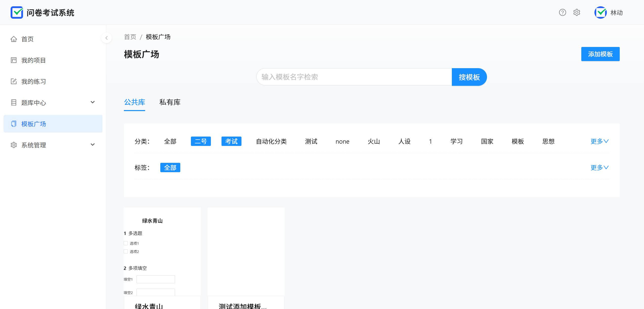Click the template name search field

354,77
